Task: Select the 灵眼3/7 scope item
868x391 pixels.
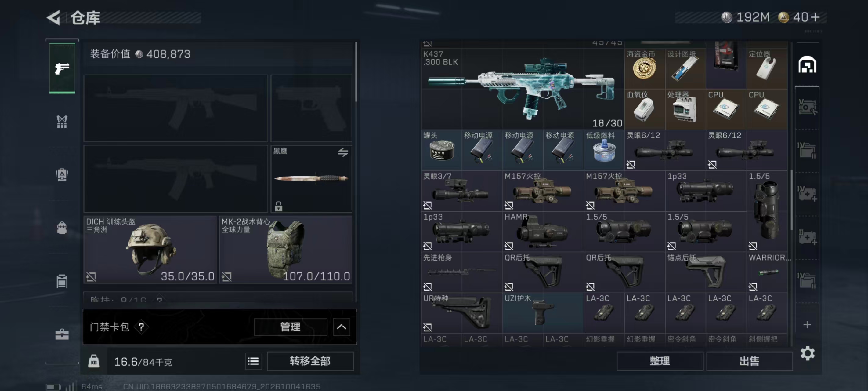Action: pos(462,191)
